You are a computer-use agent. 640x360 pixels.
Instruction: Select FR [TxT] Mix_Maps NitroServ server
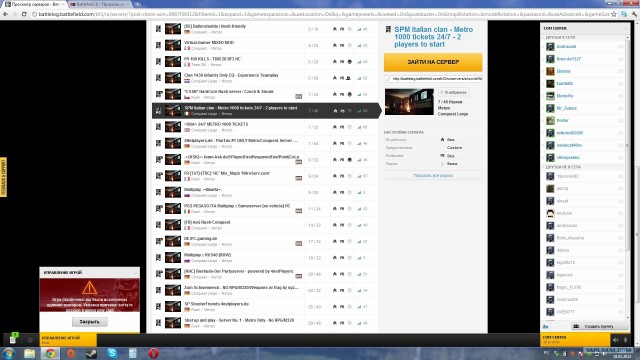265,176
